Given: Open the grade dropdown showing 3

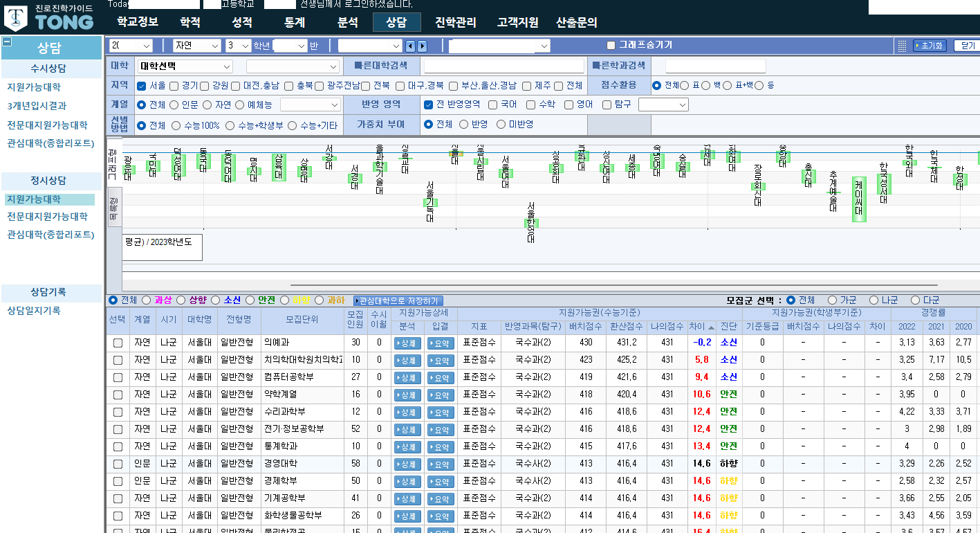Looking at the screenshot, I should 239,46.
